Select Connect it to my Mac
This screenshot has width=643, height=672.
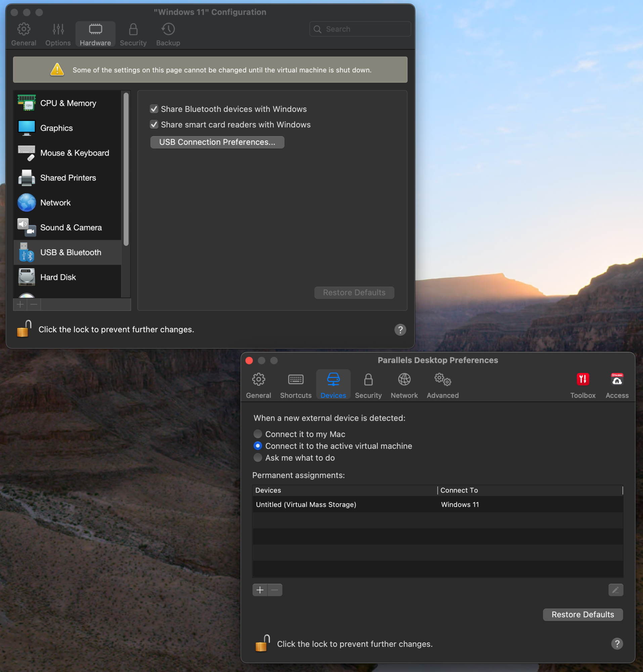[258, 434]
